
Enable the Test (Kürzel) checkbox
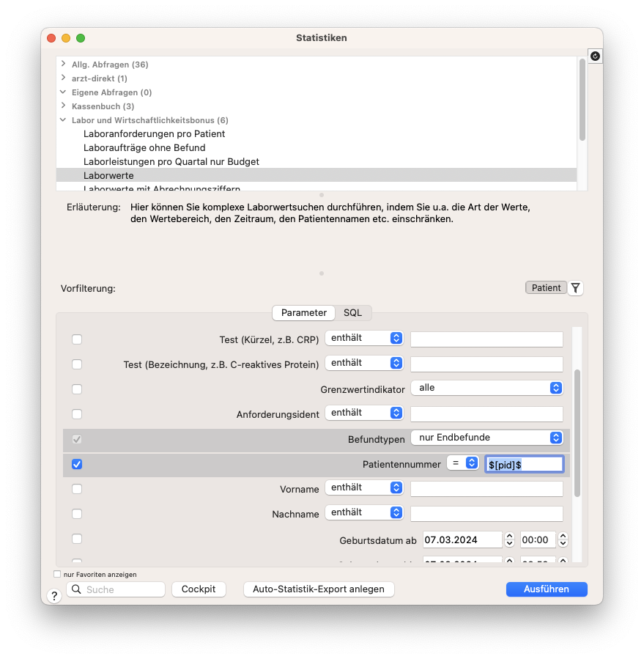coord(77,339)
